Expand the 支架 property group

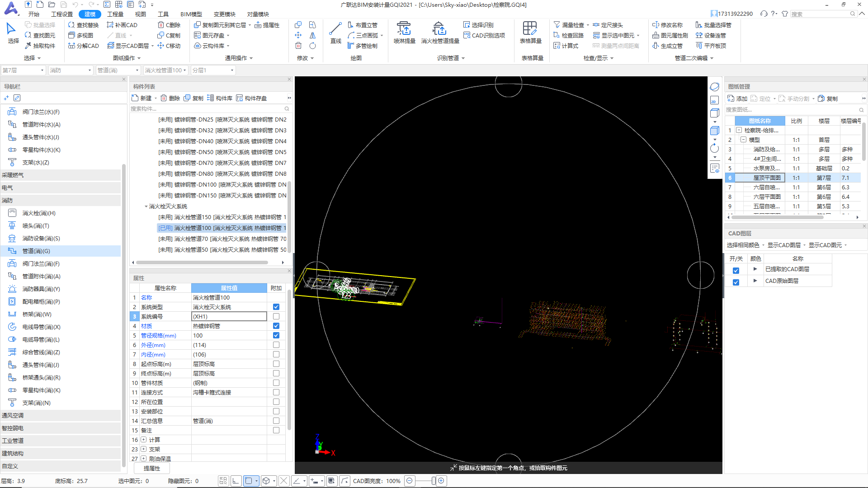[143, 449]
